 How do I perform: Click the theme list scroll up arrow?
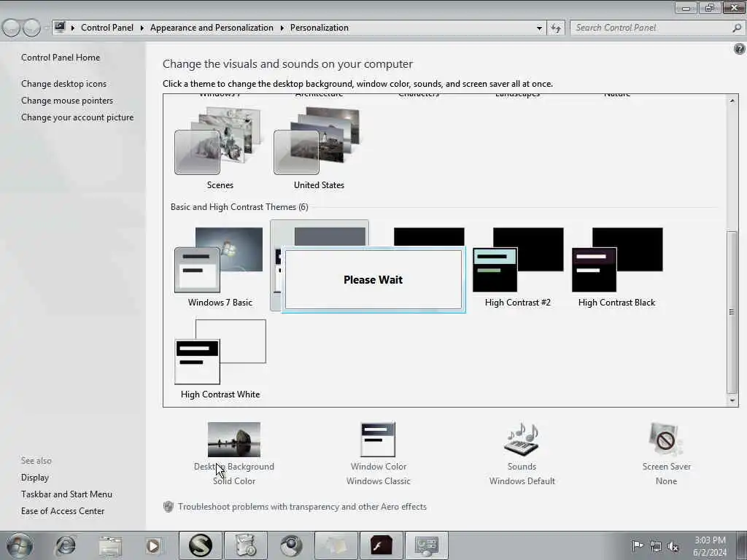click(732, 101)
